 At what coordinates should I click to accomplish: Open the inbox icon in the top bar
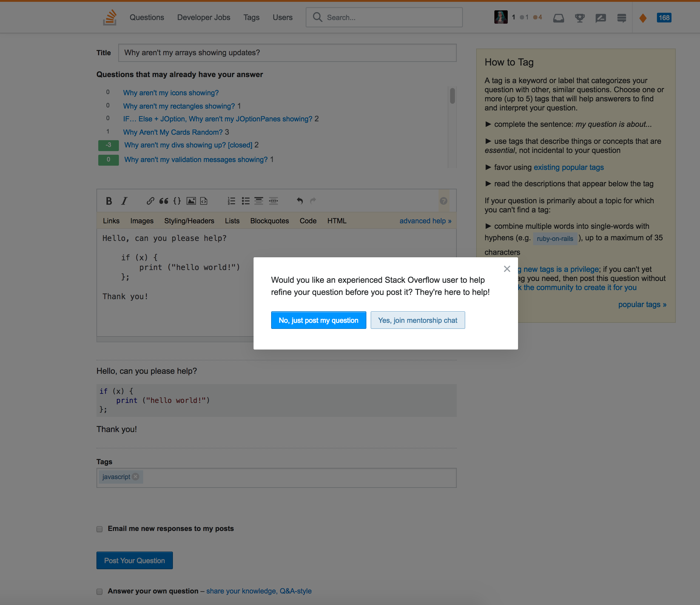(x=558, y=18)
